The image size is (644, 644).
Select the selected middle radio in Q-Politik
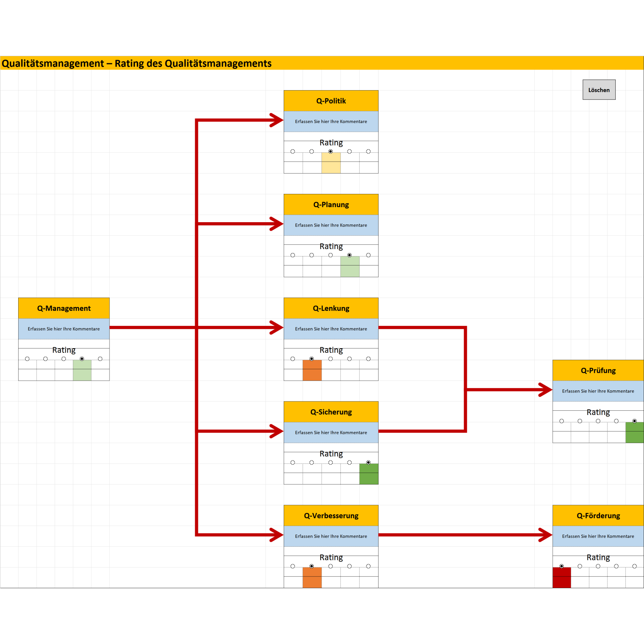pos(331,151)
